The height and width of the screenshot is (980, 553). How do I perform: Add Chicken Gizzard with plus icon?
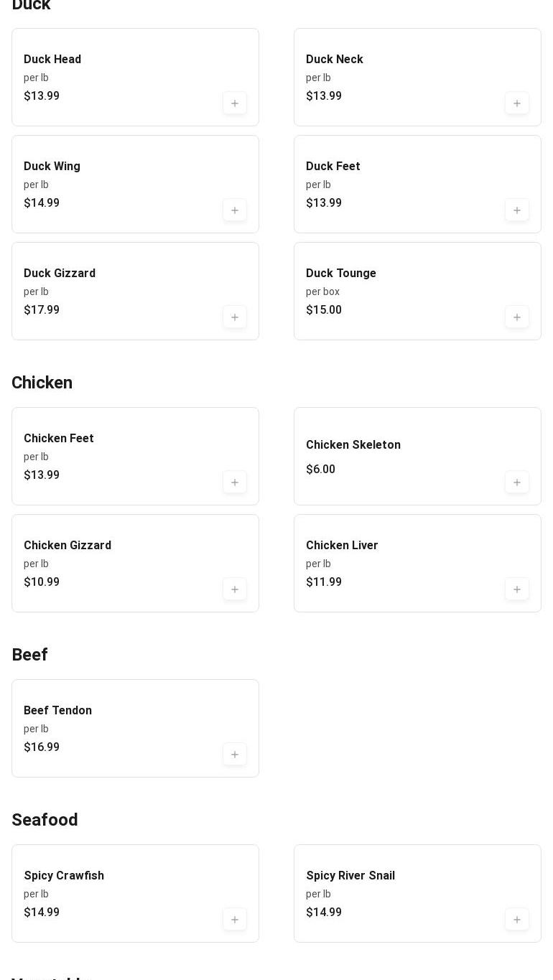point(235,589)
